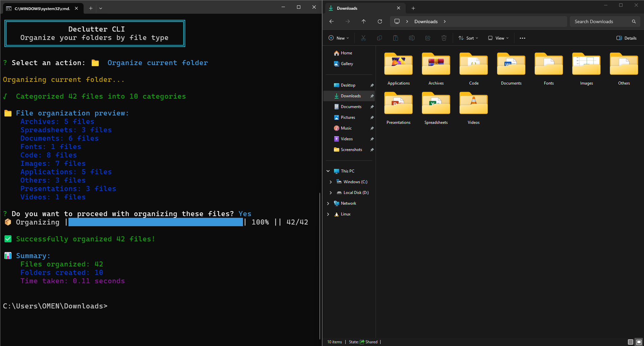The height and width of the screenshot is (346, 644).
Task: Collapse the This PC tree node
Action: [x=328, y=171]
